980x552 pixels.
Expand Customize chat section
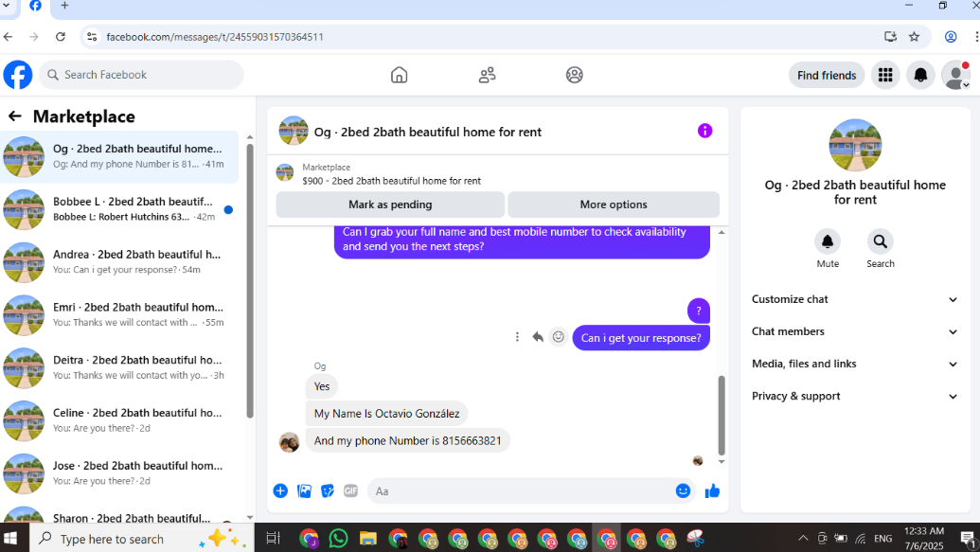(x=854, y=299)
